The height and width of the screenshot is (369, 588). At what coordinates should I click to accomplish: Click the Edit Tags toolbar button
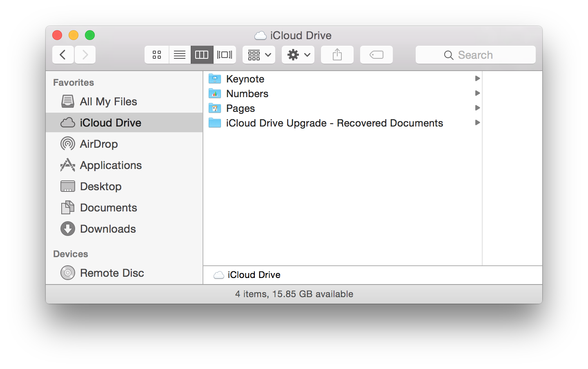[376, 55]
